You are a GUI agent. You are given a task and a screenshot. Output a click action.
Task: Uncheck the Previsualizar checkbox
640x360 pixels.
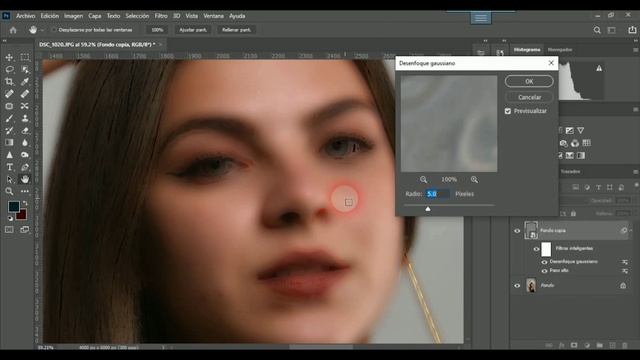coord(508,111)
